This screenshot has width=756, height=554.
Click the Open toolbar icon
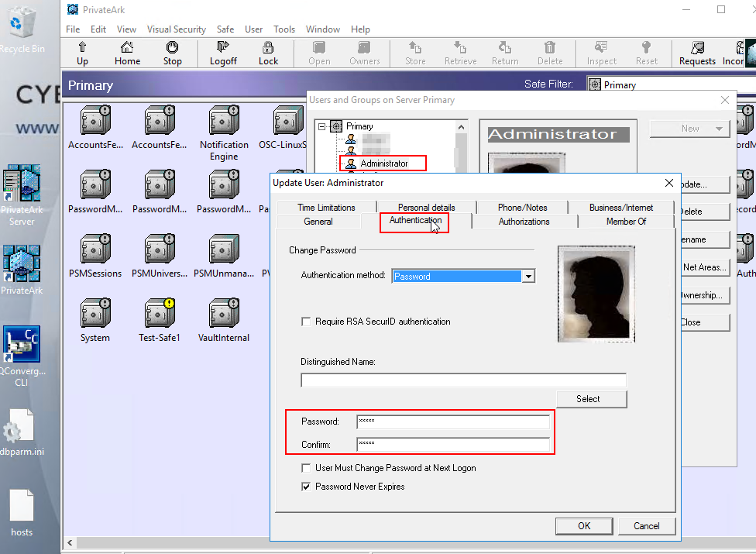(x=319, y=53)
